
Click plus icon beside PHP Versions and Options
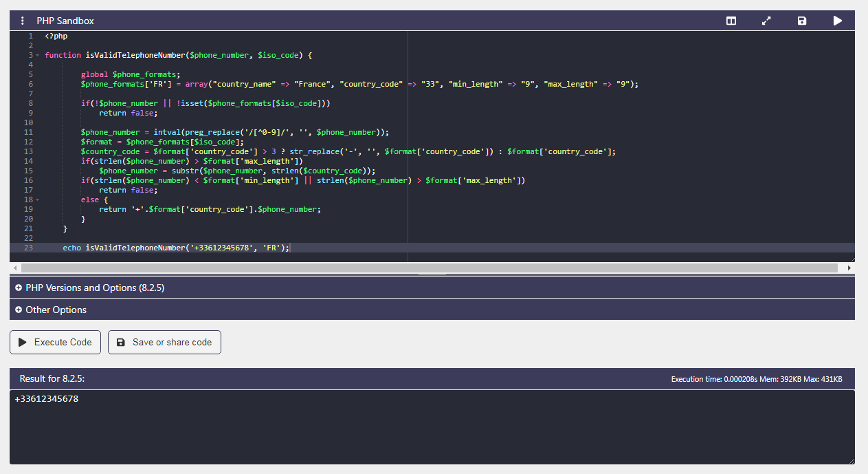[x=19, y=288]
